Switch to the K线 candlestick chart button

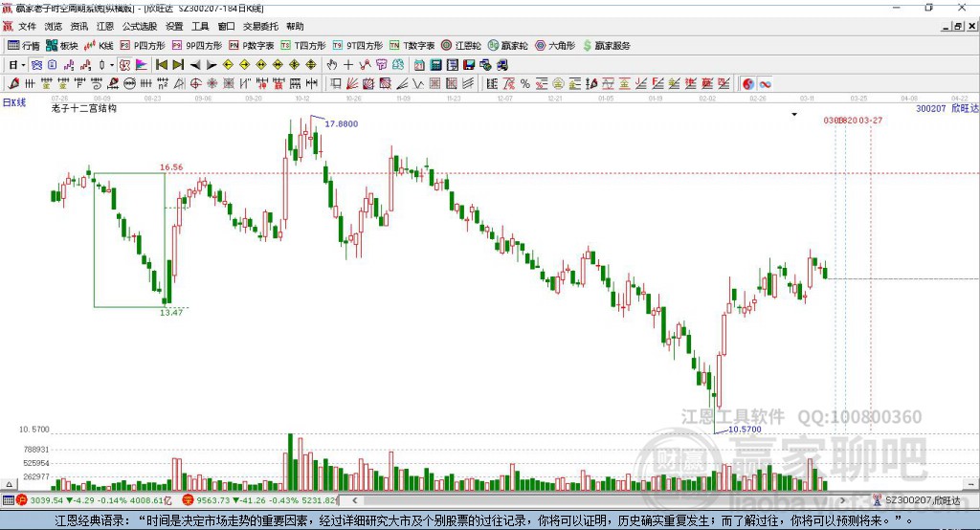tap(99, 46)
